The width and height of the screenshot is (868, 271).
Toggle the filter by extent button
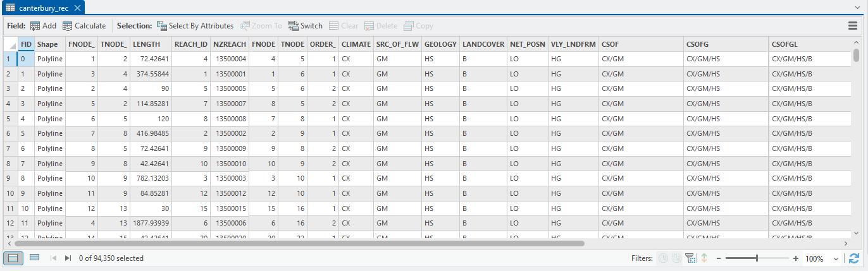(690, 258)
